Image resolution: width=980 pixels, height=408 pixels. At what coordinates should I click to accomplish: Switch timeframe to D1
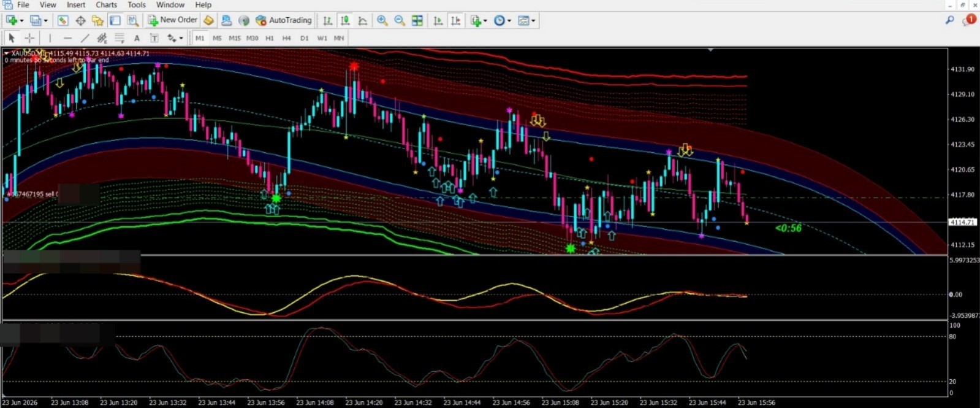[x=305, y=38]
